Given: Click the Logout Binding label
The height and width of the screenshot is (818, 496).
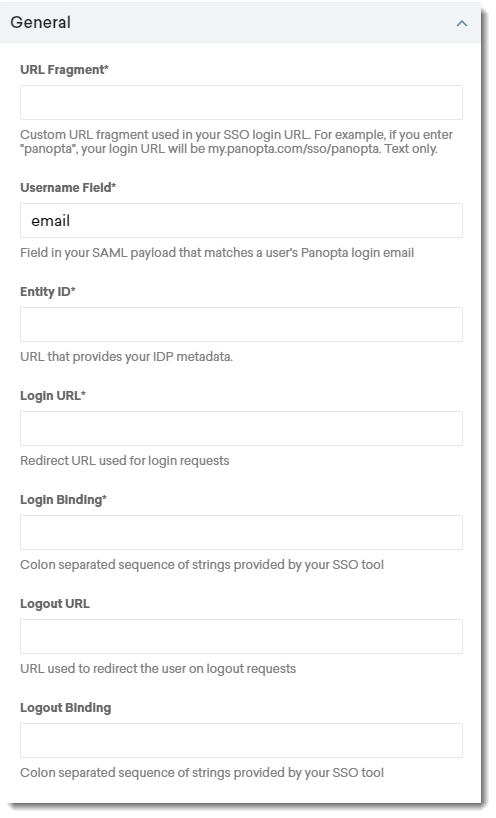Looking at the screenshot, I should pos(66,708).
